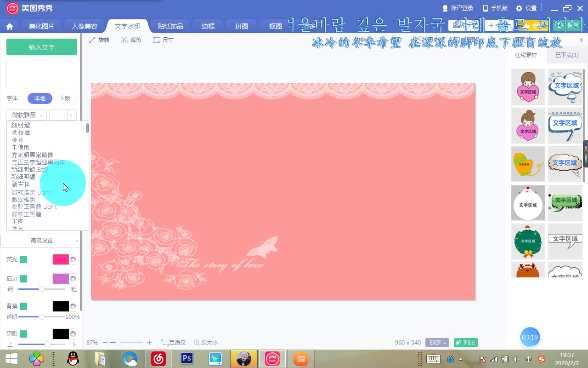Open NetEase Cloud Music in taskbar
The width and height of the screenshot is (588, 368).
(158, 358)
